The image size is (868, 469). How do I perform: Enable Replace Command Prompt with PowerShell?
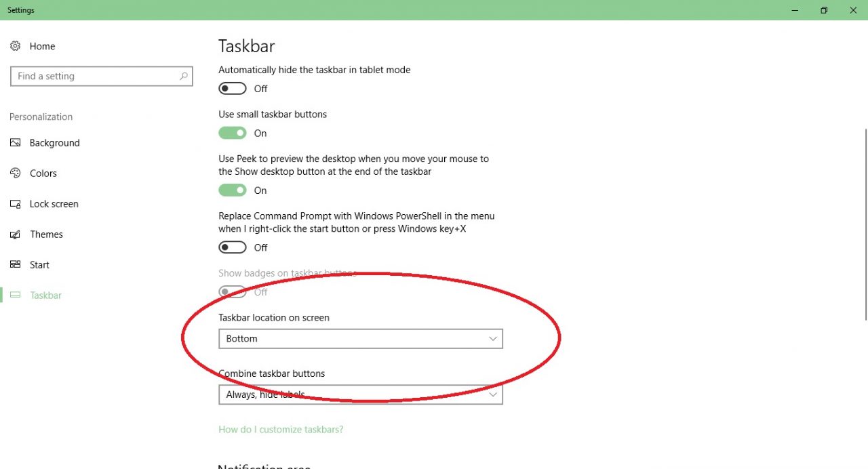click(x=232, y=247)
